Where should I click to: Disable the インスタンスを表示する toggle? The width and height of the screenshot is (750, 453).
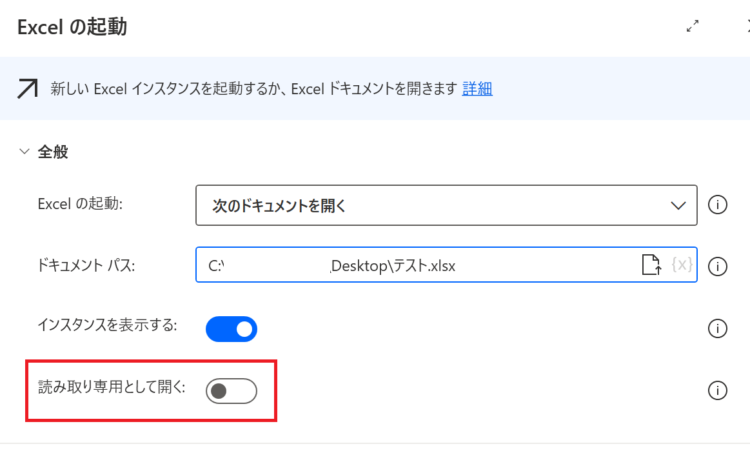[232, 329]
